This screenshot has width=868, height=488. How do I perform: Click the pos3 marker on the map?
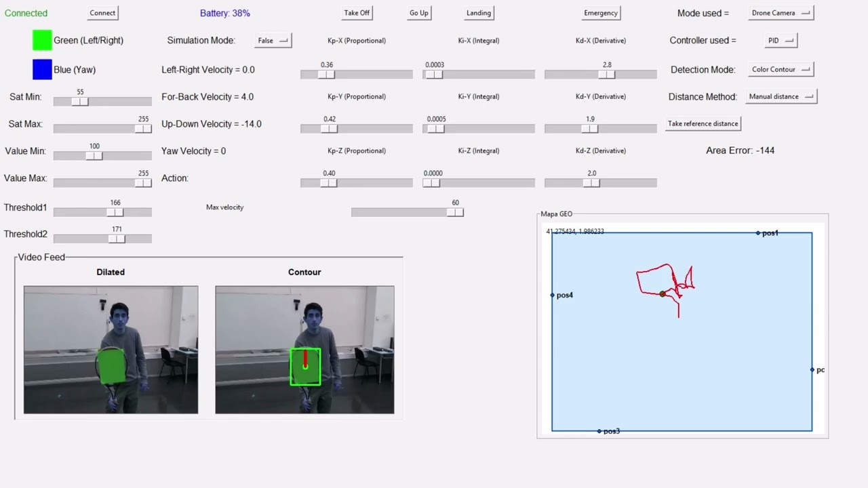599,431
